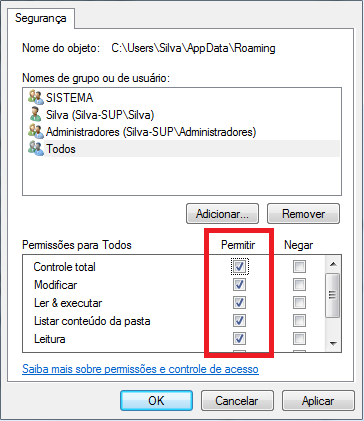Uncheck Permitir for Controle total
The height and width of the screenshot is (421, 364).
239,266
